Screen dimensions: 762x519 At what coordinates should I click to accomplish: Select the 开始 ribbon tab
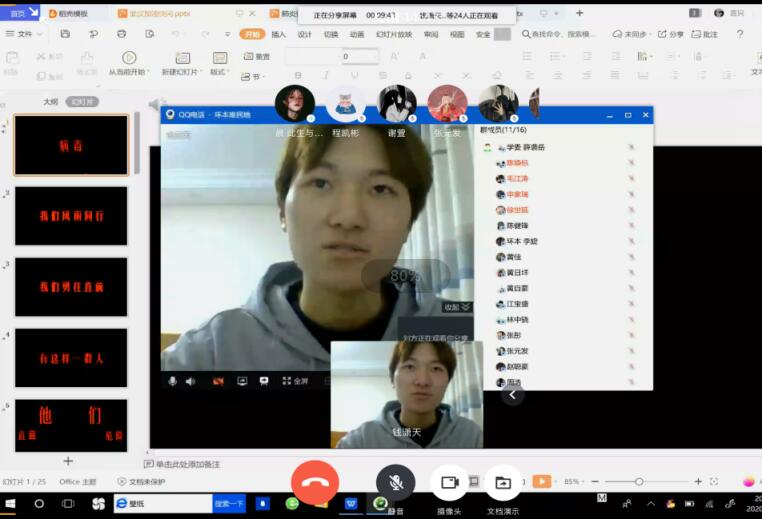point(252,34)
